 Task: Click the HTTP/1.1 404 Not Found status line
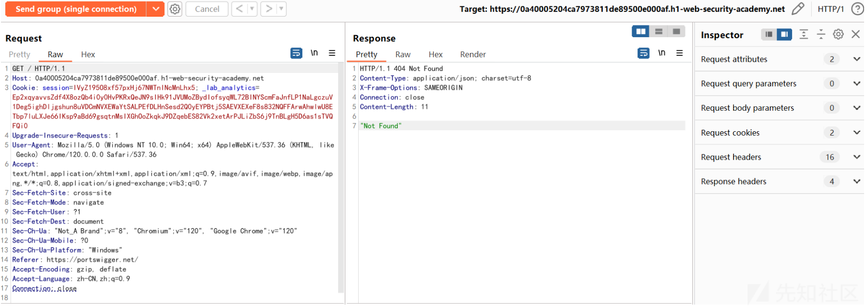(401, 69)
